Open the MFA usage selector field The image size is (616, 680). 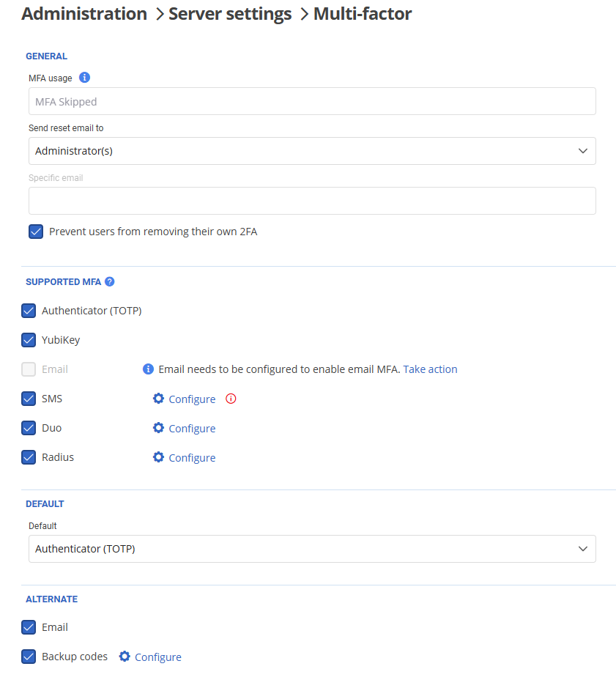[312, 102]
